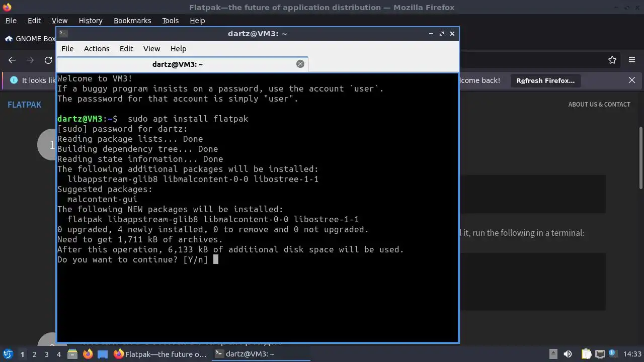Click the Firefox icon in the title bar
This screenshot has width=644, height=362.
tap(7, 7)
